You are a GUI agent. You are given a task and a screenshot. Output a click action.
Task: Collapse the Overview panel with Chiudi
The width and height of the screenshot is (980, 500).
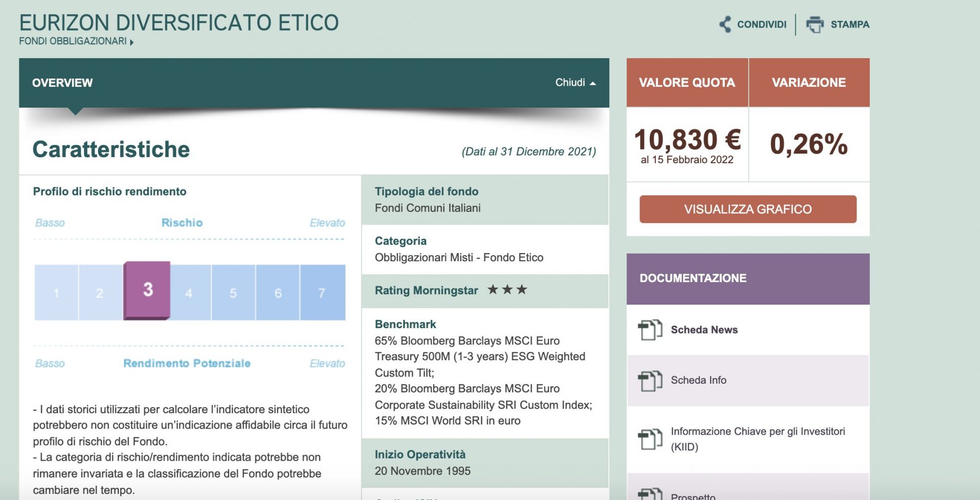[x=575, y=83]
